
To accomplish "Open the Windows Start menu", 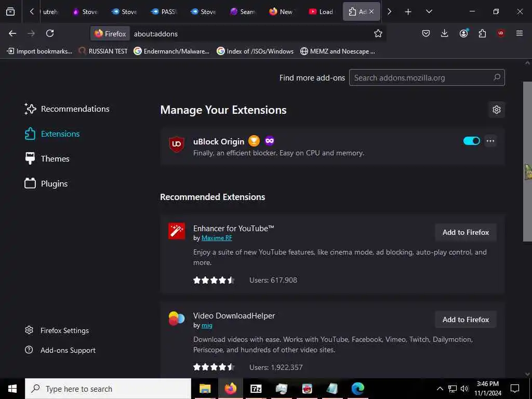I will 12,389.
